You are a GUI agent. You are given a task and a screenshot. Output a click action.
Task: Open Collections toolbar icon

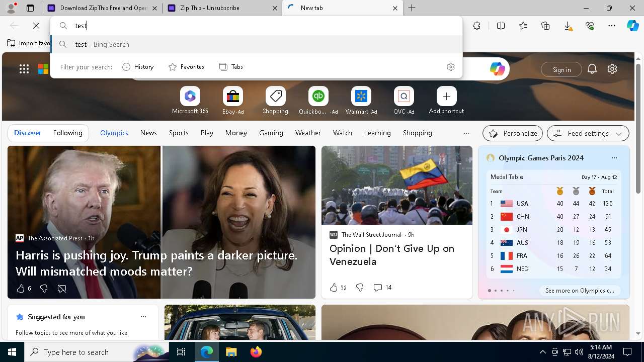pyautogui.click(x=545, y=26)
